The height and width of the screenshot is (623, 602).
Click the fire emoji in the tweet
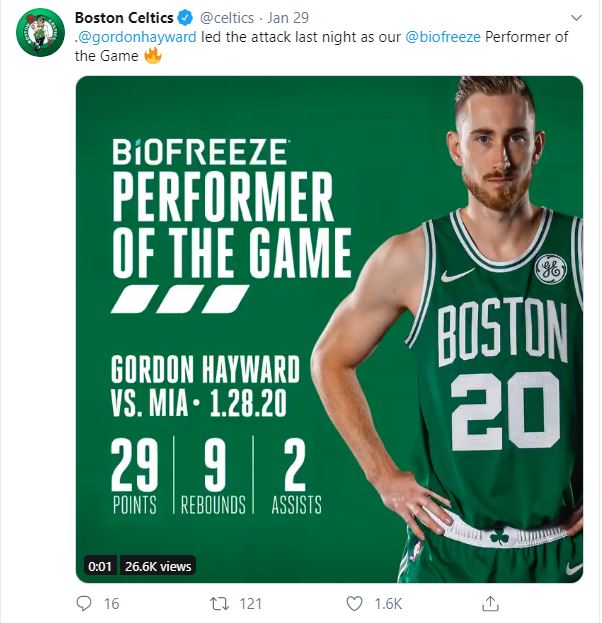pos(153,56)
